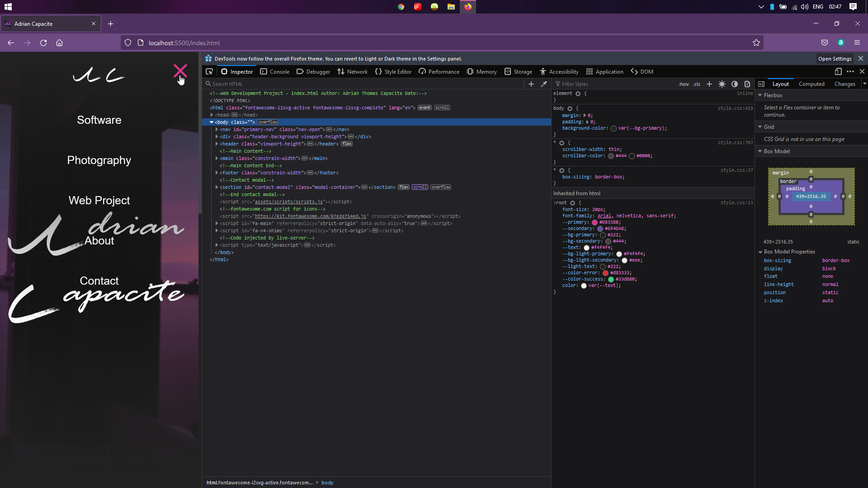868x488 pixels.
Task: Collapse the Box Model section
Action: click(760, 151)
